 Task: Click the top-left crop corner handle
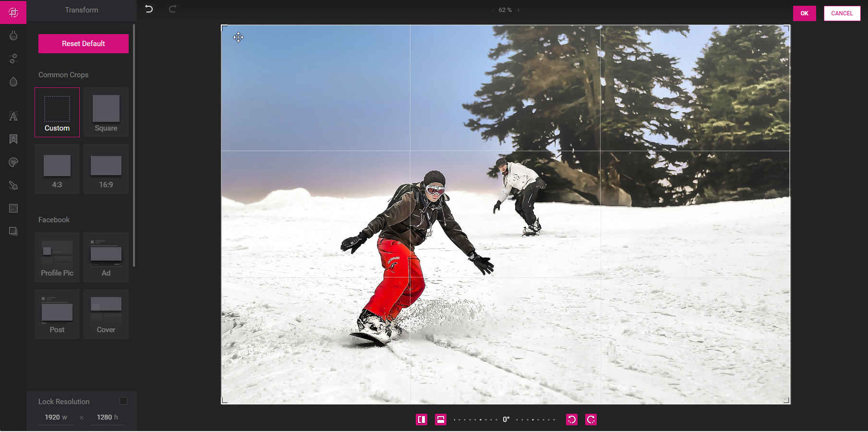[224, 28]
